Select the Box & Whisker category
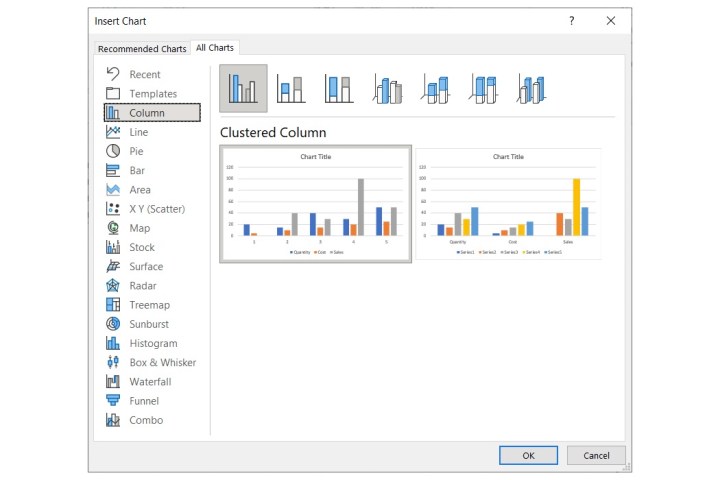The image size is (720, 480). click(152, 362)
